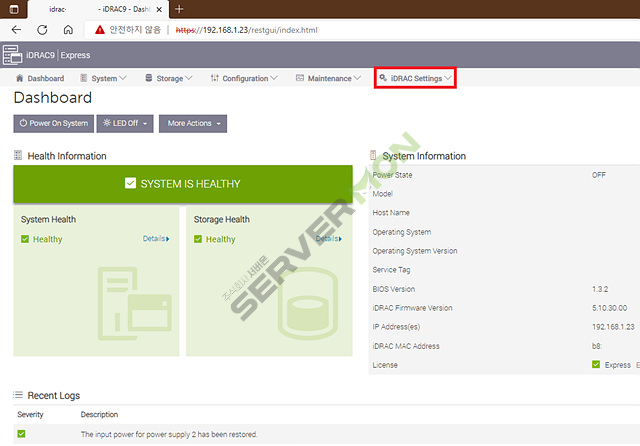Reload the iDRAC page
Screen dimensions: 640x446
click(x=42, y=30)
